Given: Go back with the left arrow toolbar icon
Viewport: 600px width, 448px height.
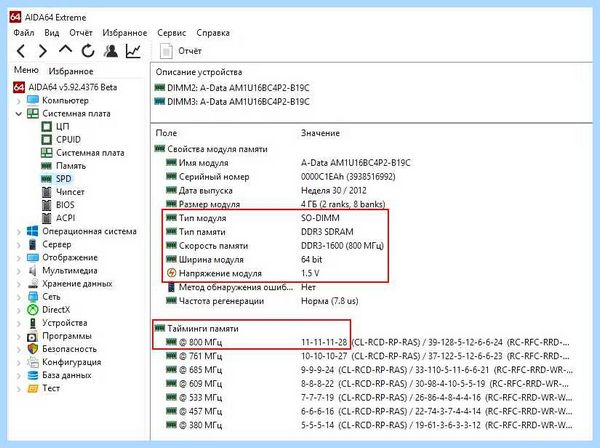Looking at the screenshot, I should click(21, 51).
